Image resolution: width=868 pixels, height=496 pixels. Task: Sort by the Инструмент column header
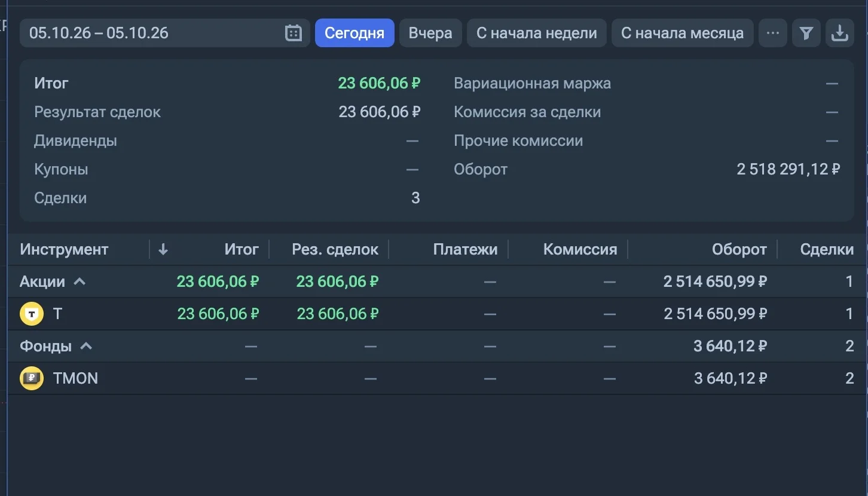(x=64, y=250)
